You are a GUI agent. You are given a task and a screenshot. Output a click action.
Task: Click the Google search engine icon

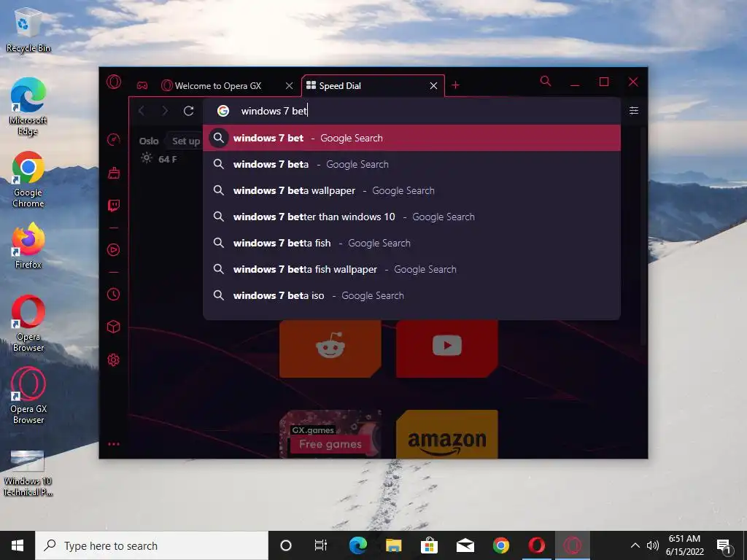click(x=223, y=111)
